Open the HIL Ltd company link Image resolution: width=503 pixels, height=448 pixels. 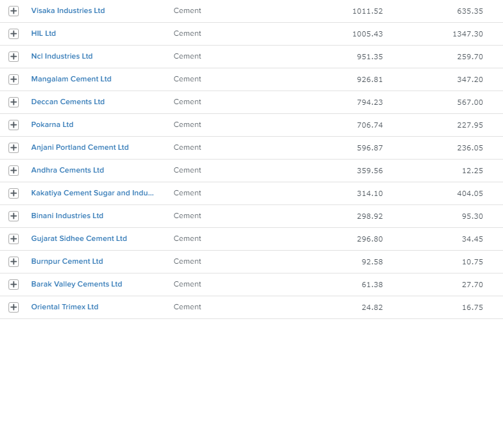tap(44, 33)
